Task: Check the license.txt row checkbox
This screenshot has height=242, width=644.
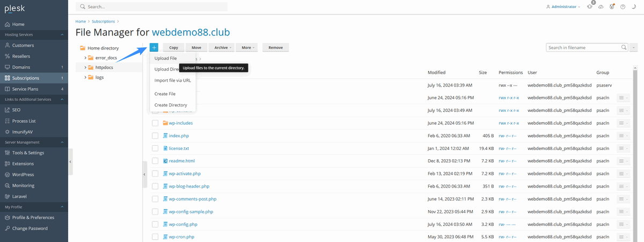Action: click(x=155, y=148)
